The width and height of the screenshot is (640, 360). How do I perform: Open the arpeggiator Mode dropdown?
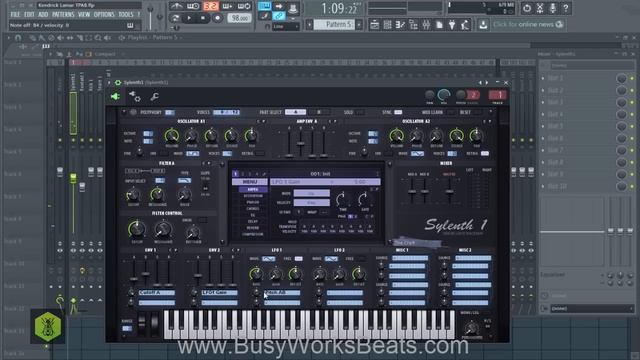pos(311,193)
